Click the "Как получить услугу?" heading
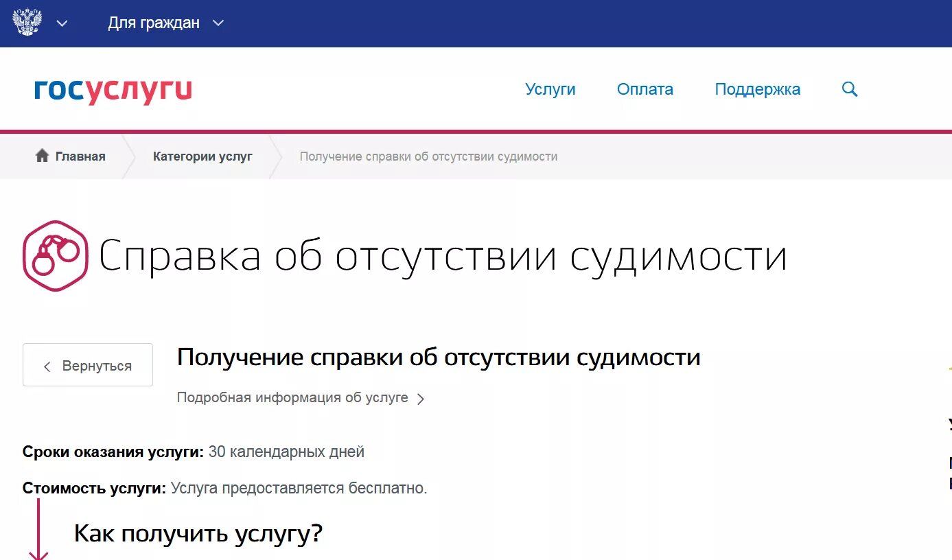This screenshot has height=560, width=952. (x=198, y=533)
